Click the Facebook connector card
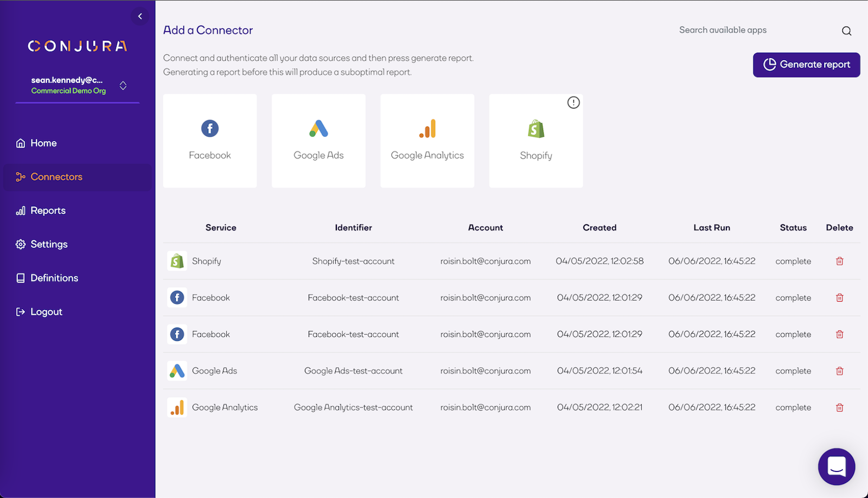The image size is (868, 498). coord(210,141)
